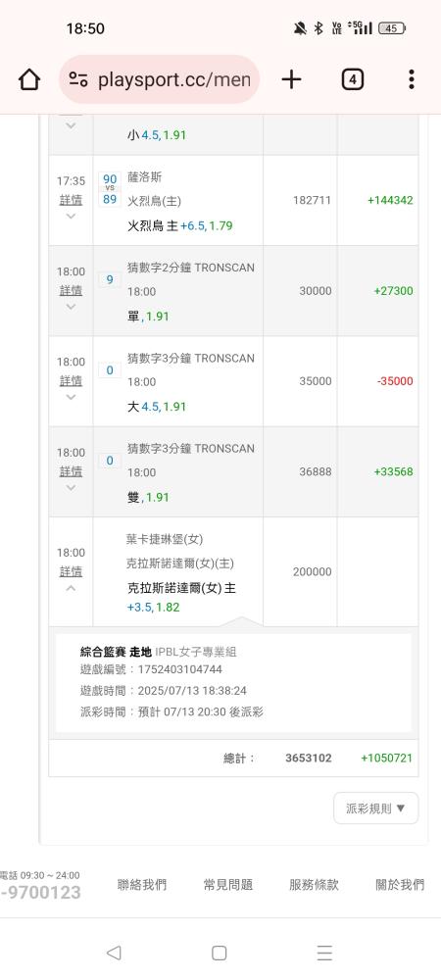441x980 pixels.
Task: Tap the Android back navigation button
Action: click(113, 953)
